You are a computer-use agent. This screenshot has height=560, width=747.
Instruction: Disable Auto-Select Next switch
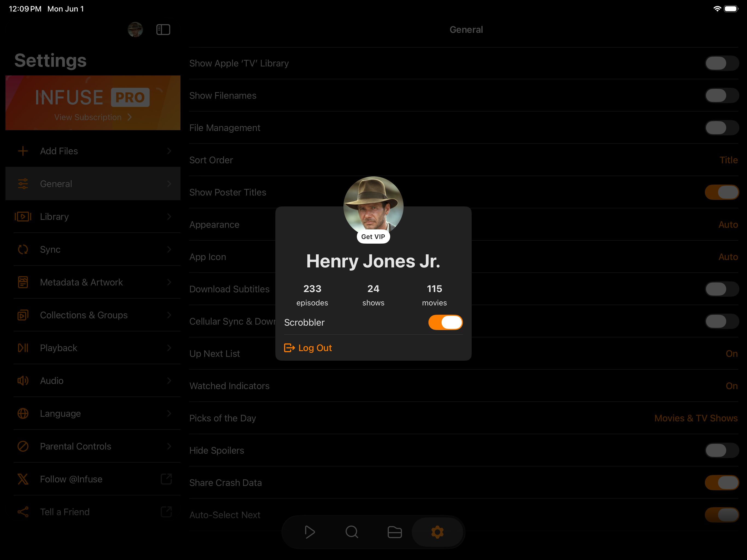722,515
